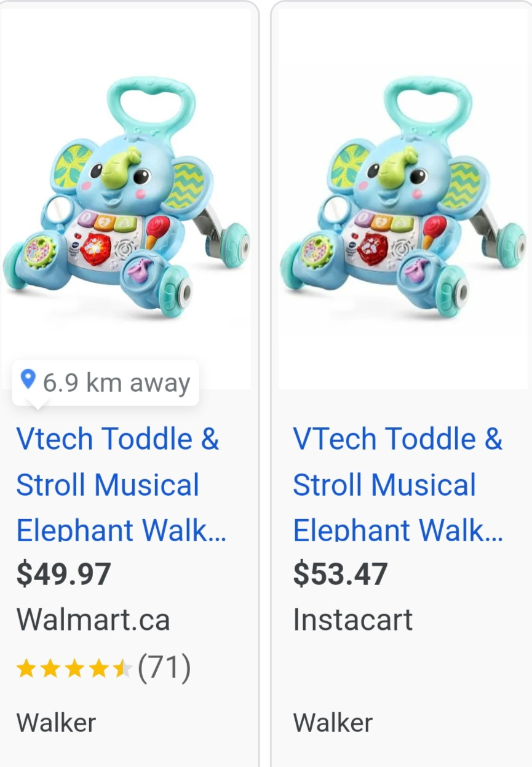Click the 6.9 km away badge

(x=106, y=383)
